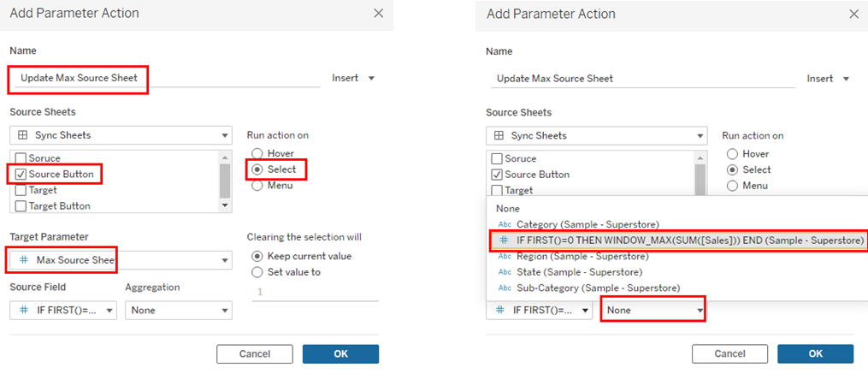
Task: Close the right Add Parameter Action dialog
Action: click(853, 14)
